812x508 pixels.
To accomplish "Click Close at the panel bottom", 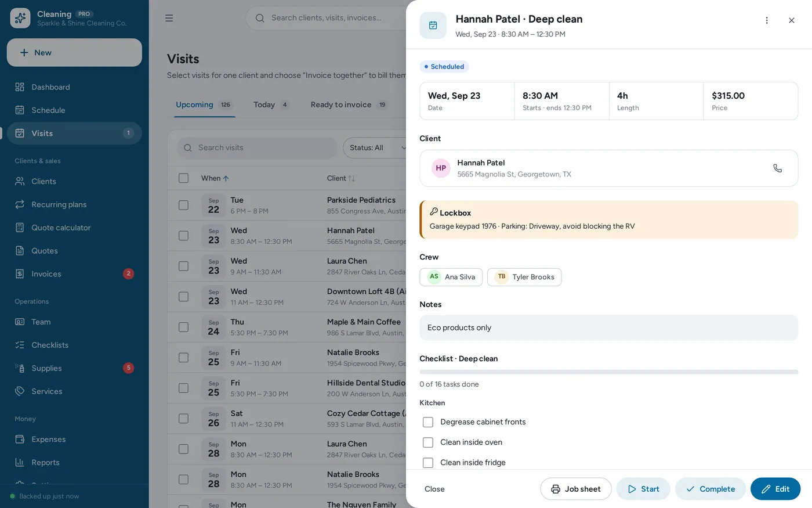I will click(x=434, y=489).
